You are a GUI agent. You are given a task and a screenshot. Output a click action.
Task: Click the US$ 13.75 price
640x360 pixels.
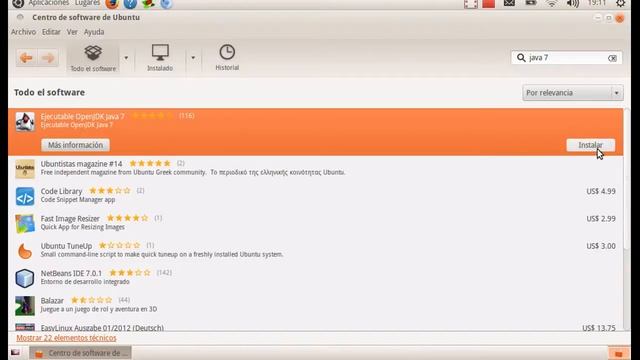599,328
